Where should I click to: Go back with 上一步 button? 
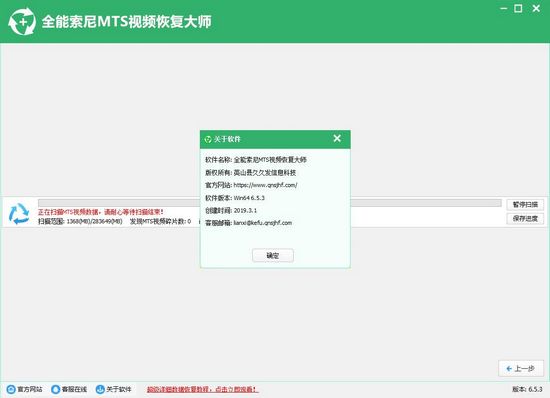[521, 369]
